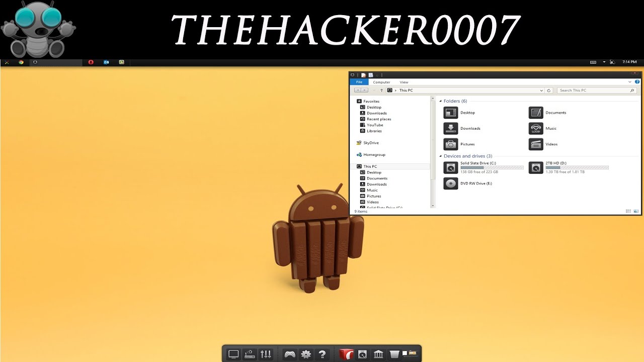The image size is (644, 362).
Task: Open the library building dock icon
Action: tap(378, 354)
